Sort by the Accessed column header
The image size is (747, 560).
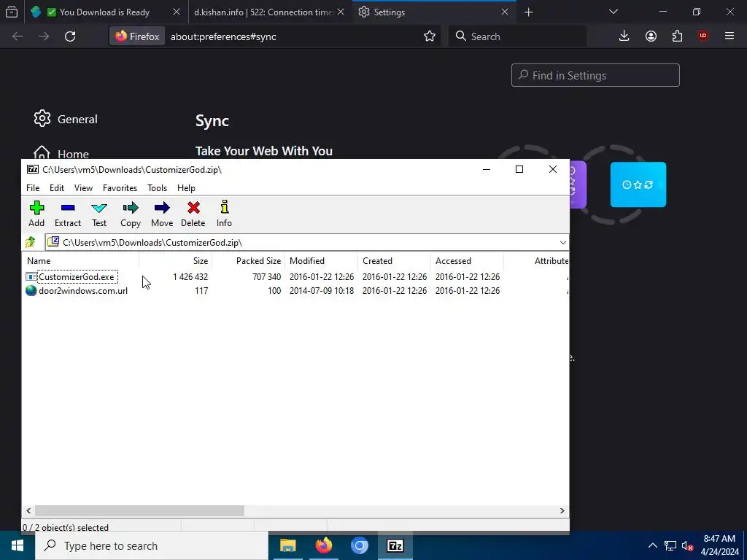(467, 261)
